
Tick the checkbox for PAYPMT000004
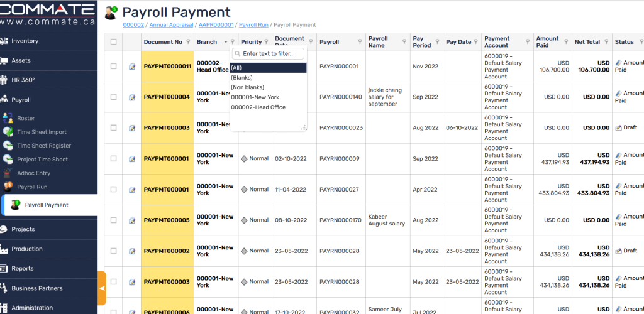tap(113, 97)
